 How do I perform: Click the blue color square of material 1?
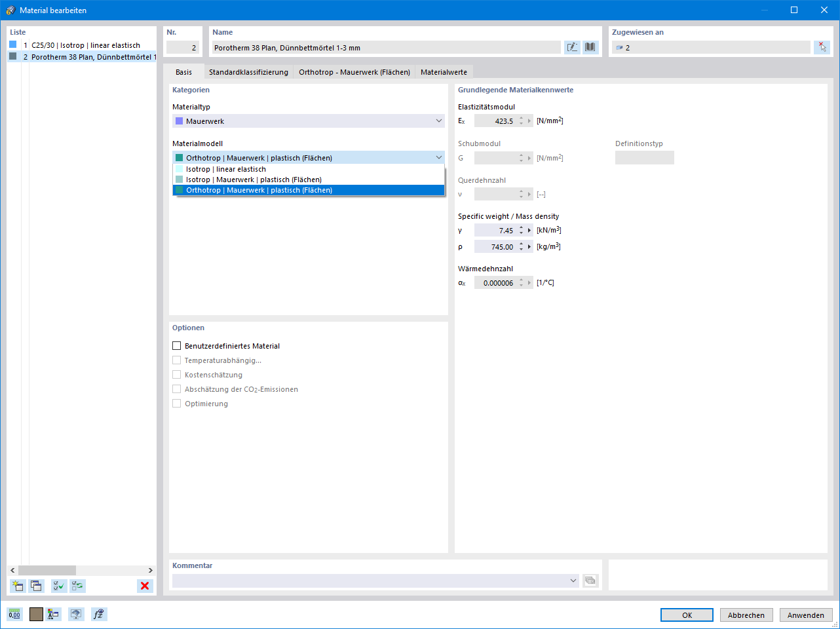click(x=12, y=45)
